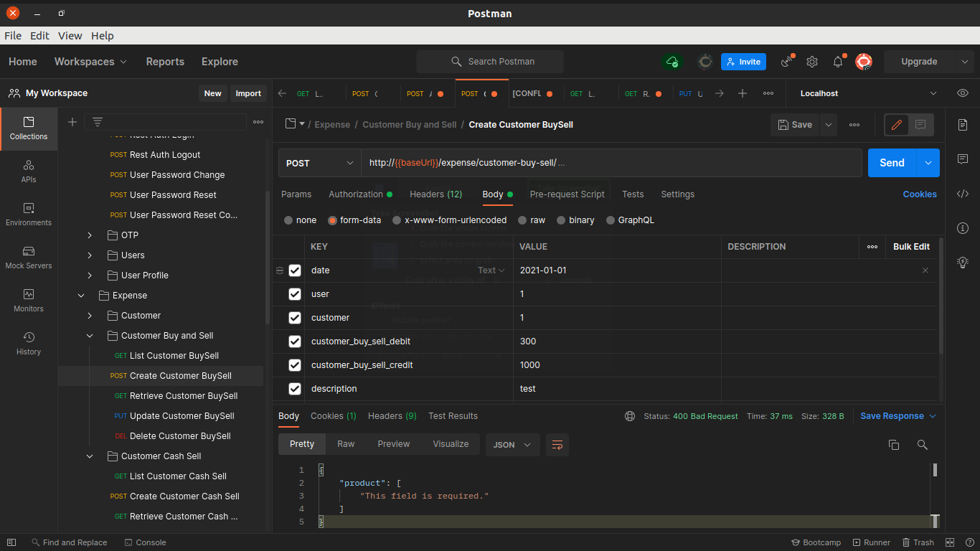The width and height of the screenshot is (980, 551).
Task: Open documentation icon in right sidebar
Action: click(963, 125)
